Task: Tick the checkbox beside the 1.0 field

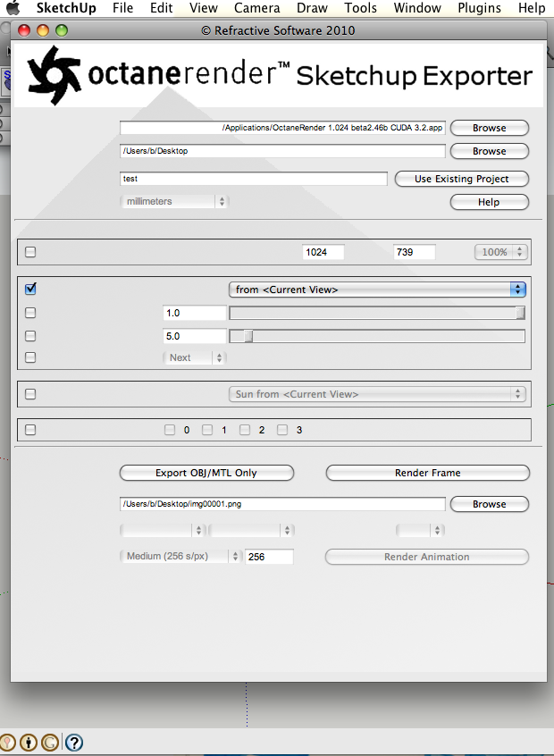Action: 30,313
